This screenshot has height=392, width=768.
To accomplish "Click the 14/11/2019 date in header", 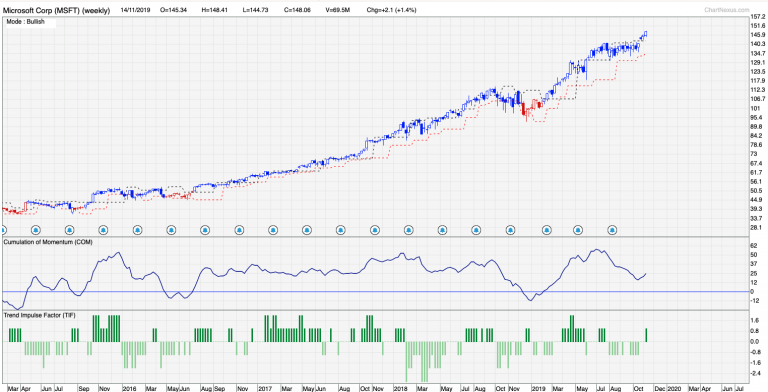I will click(135, 10).
